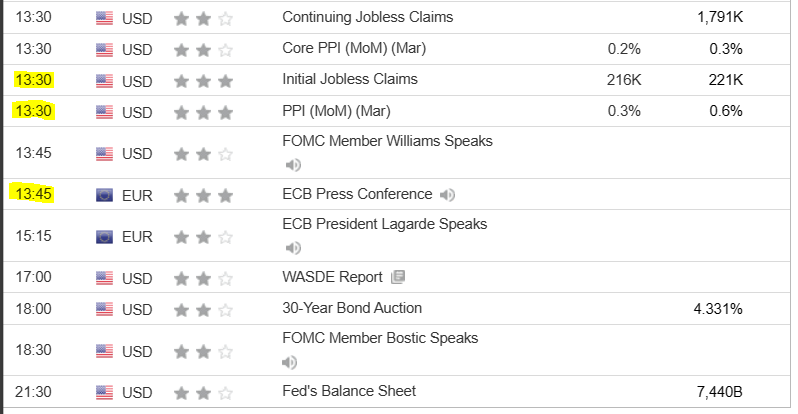Click the 4.331% value for 30-Year Bond Auction

[717, 309]
